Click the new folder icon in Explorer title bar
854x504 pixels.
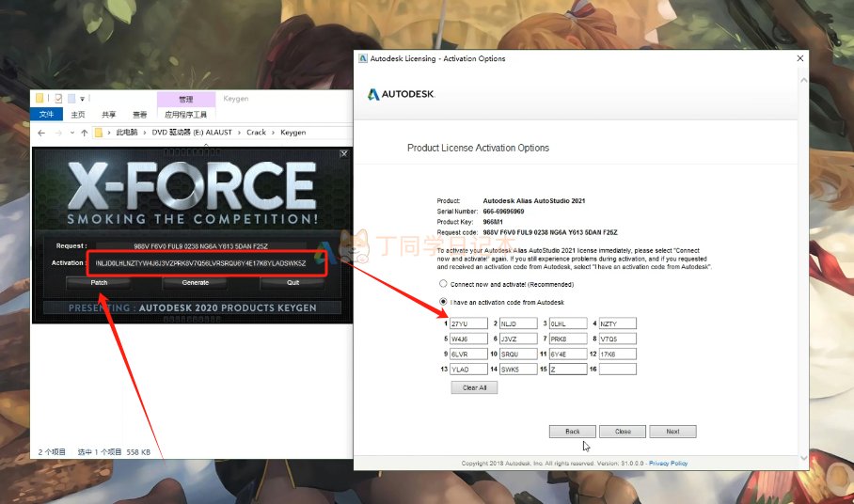pyautogui.click(x=71, y=99)
